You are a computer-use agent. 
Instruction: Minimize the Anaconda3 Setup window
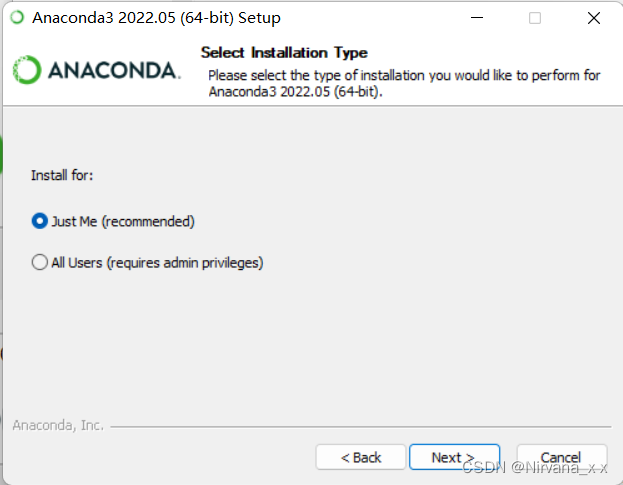tap(478, 18)
